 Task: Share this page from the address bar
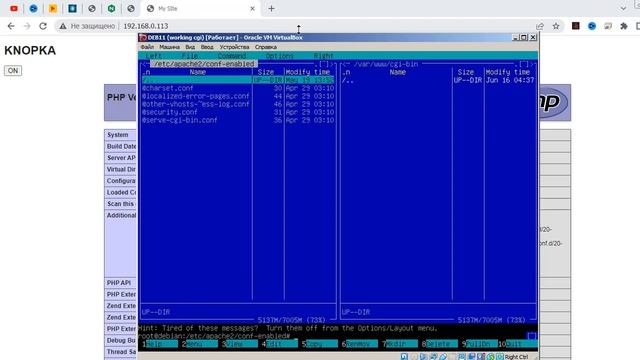pyautogui.click(x=540, y=26)
